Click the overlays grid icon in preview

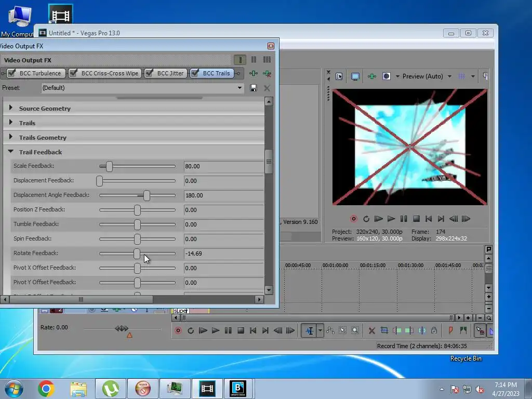[x=462, y=76]
